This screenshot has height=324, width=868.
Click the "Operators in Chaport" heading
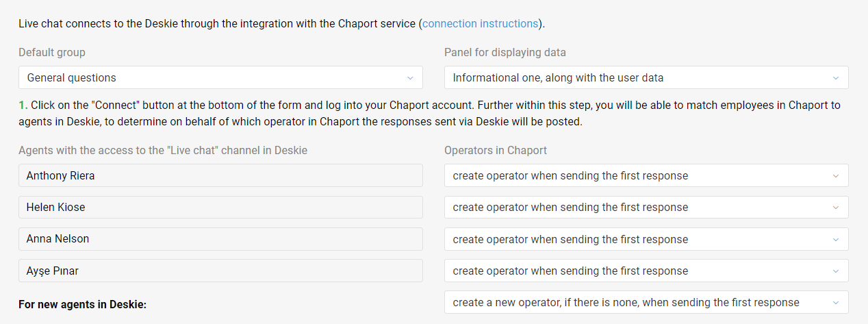pos(496,150)
